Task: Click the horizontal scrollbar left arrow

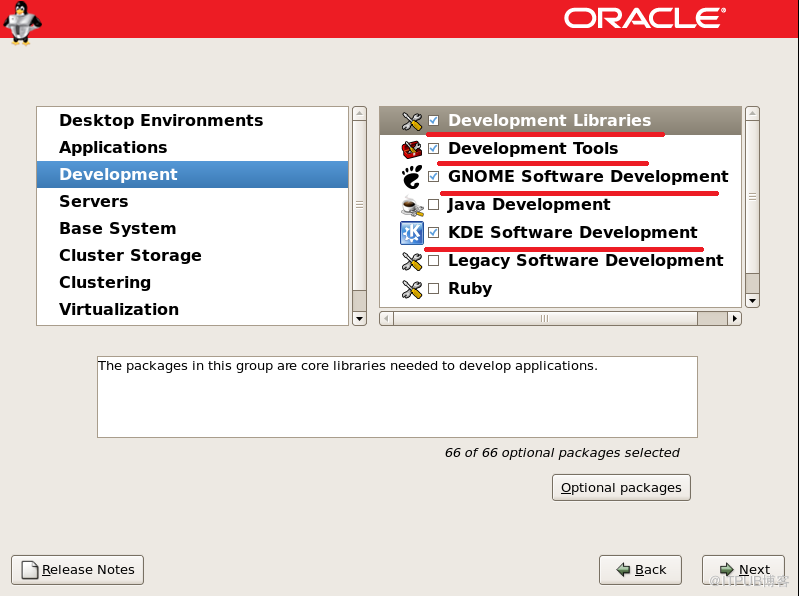Action: [386, 319]
